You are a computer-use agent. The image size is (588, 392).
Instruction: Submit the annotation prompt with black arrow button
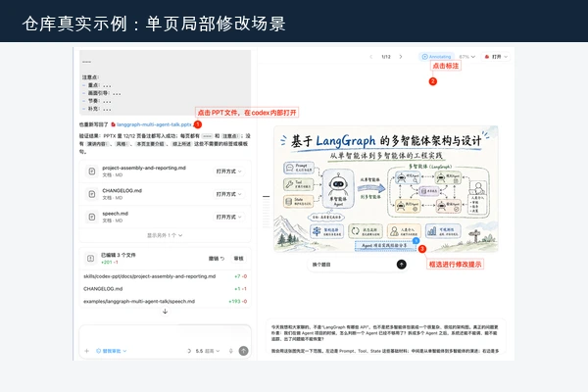click(401, 265)
